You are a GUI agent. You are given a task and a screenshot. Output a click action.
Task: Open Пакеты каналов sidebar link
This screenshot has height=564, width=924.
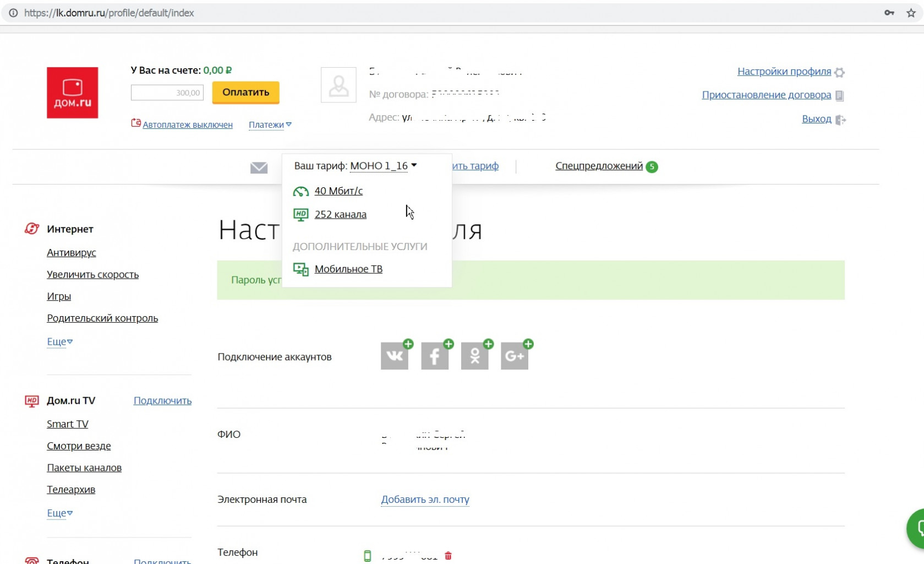pos(84,468)
